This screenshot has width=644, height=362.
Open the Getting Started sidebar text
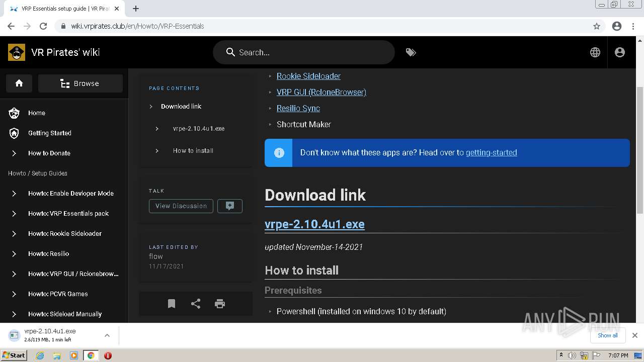(50, 133)
